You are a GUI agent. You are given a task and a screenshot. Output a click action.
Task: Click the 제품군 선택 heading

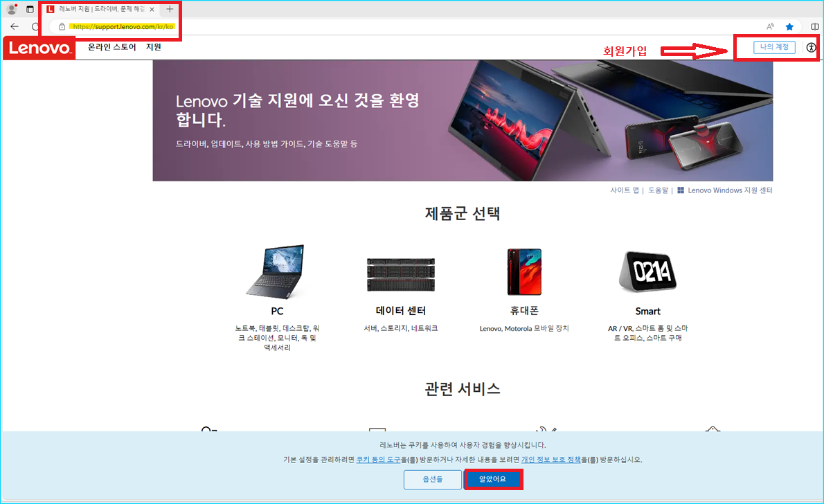(x=463, y=213)
